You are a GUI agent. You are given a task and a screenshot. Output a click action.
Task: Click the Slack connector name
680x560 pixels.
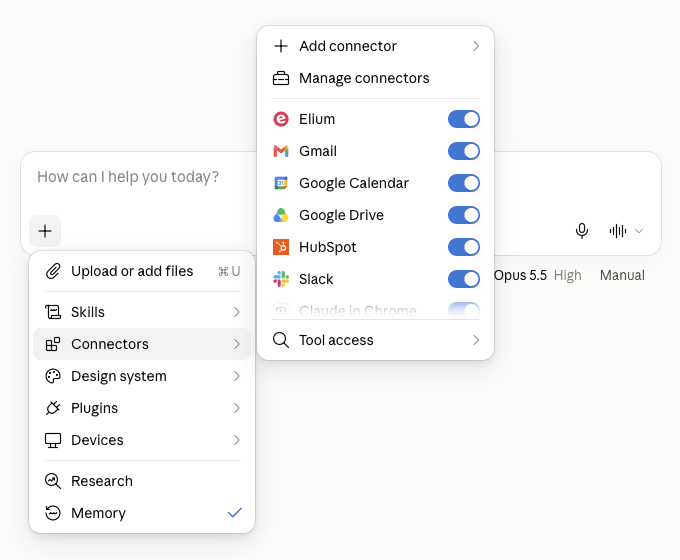(316, 279)
